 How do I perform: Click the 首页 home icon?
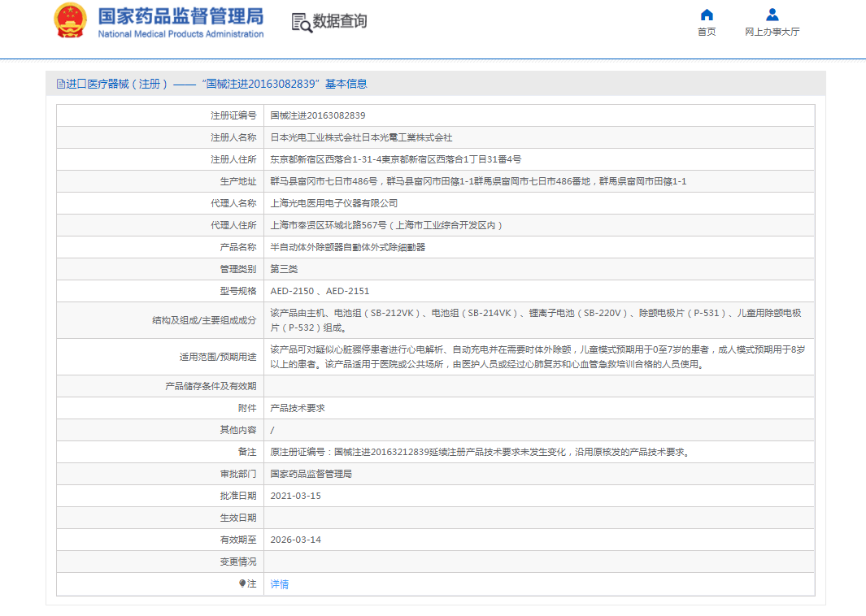click(706, 14)
